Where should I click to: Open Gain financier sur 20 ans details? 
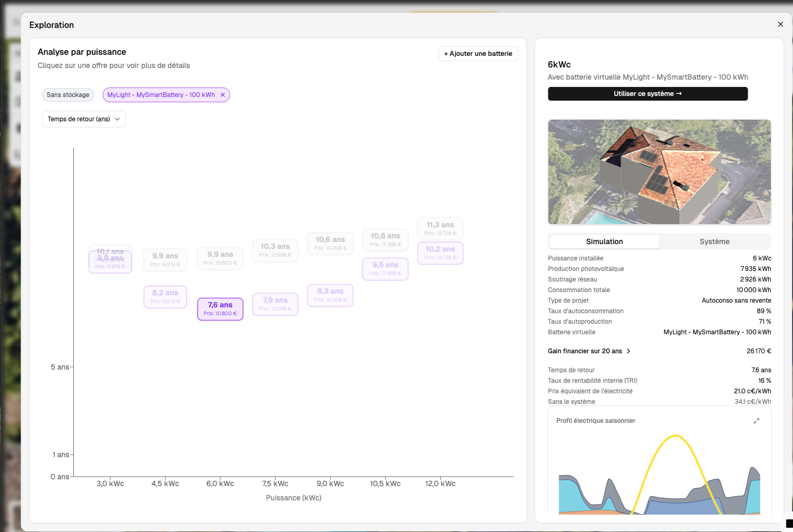(585, 351)
